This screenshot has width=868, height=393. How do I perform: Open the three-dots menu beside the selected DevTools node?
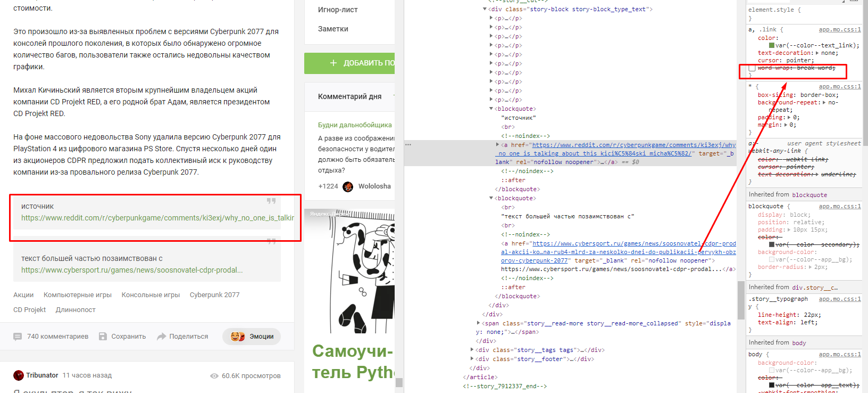click(x=408, y=145)
